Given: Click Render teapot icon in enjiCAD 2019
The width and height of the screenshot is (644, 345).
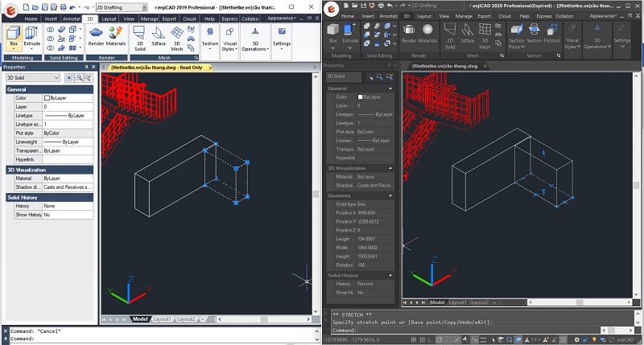Looking at the screenshot, I should (96, 33).
